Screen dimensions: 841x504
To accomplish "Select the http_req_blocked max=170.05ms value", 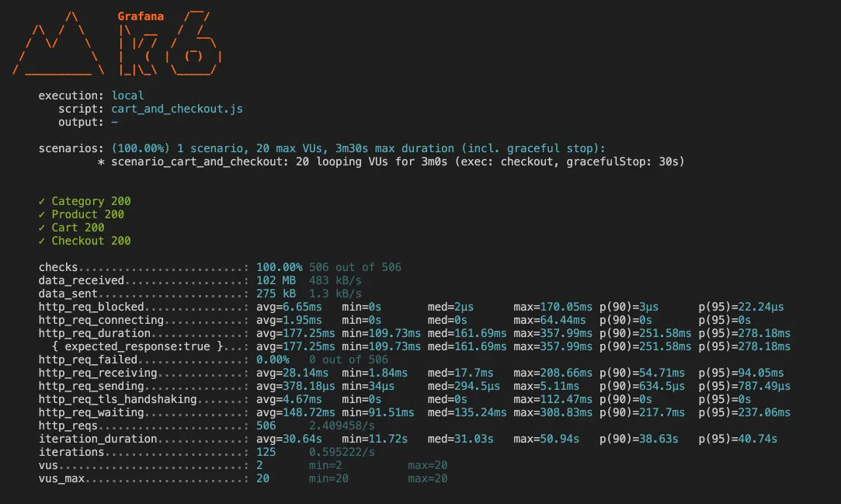I will tap(553, 307).
